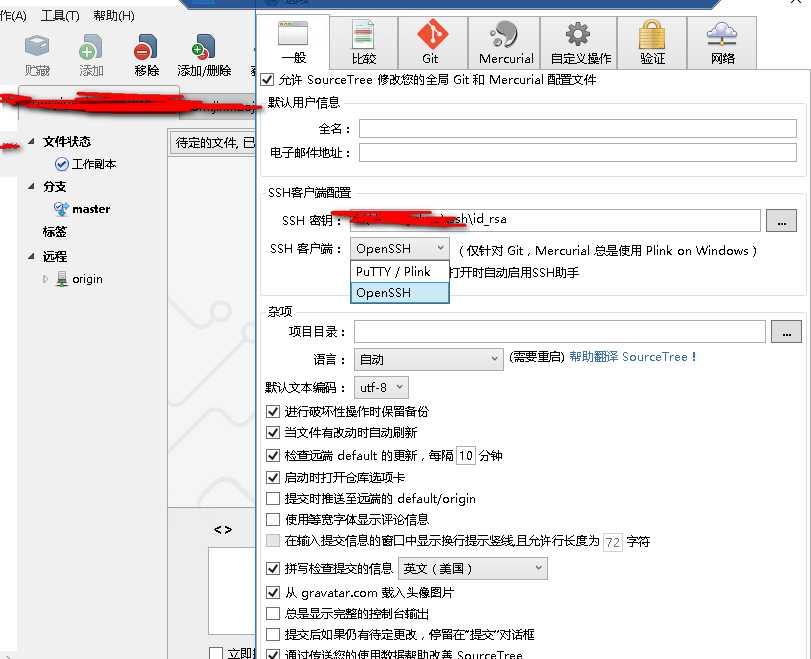Collapse the 文件状态 tree section
This screenshot has height=659, width=811.
coord(31,141)
